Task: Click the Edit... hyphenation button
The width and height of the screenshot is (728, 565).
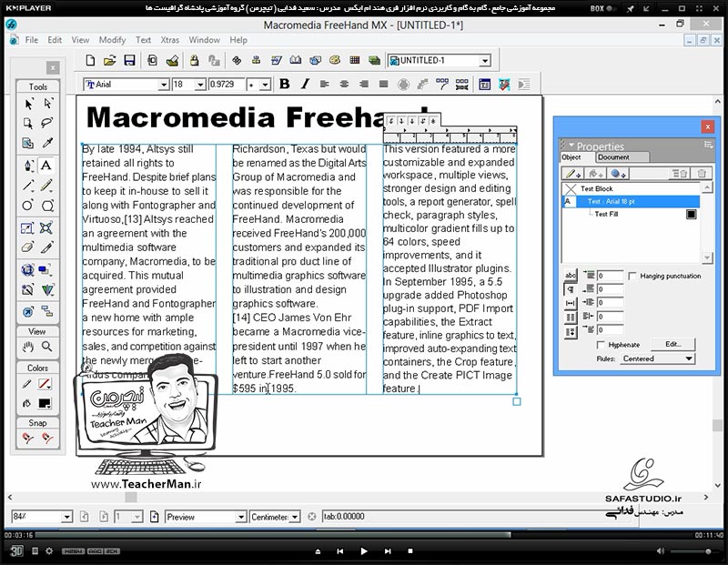Action: [672, 344]
